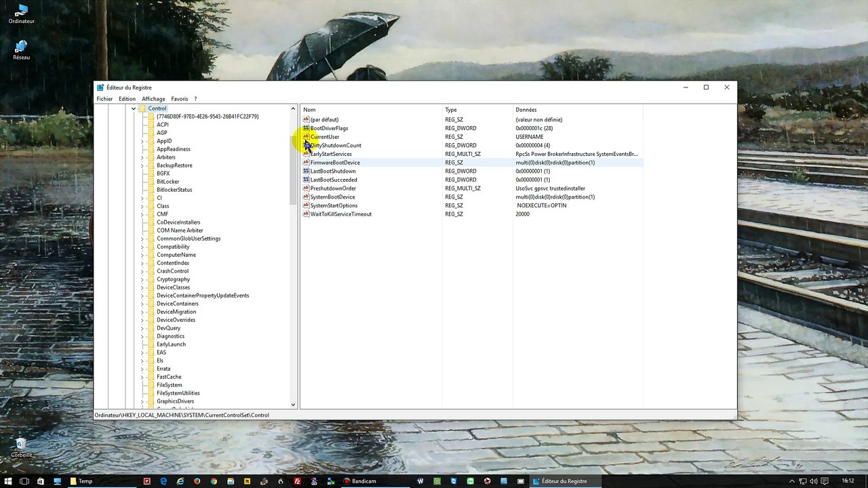Screen dimensions: 868x488
Task: Expand the Diagnostics key
Action: point(142,336)
